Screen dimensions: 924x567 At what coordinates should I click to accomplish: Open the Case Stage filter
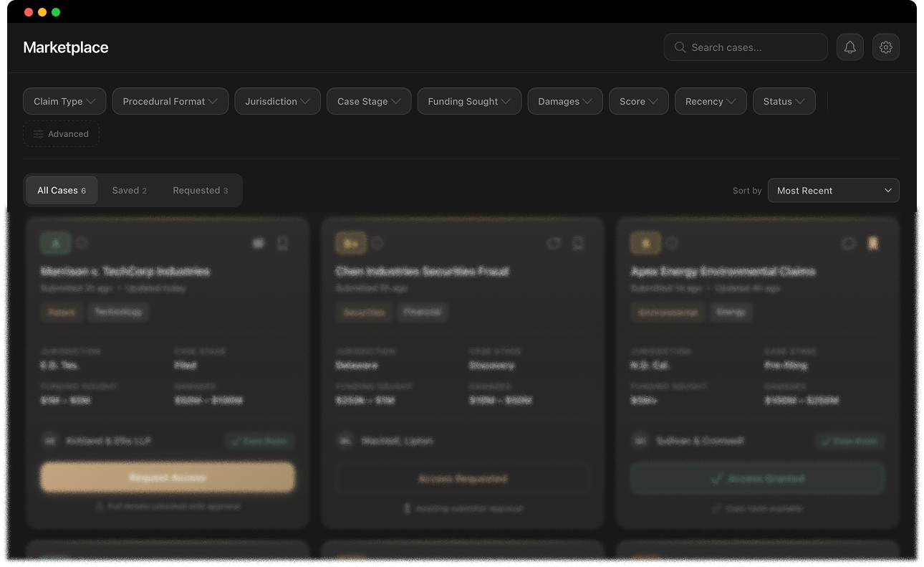[x=368, y=101]
